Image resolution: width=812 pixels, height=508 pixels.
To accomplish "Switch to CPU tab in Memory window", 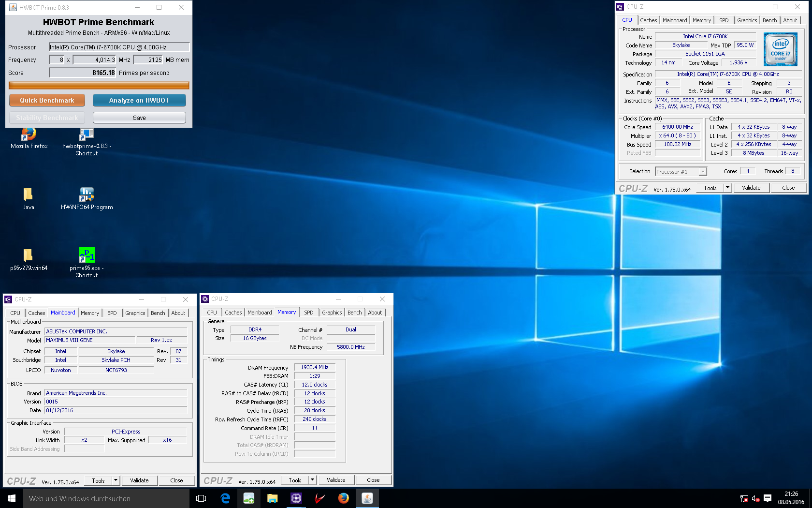I will click(x=212, y=313).
